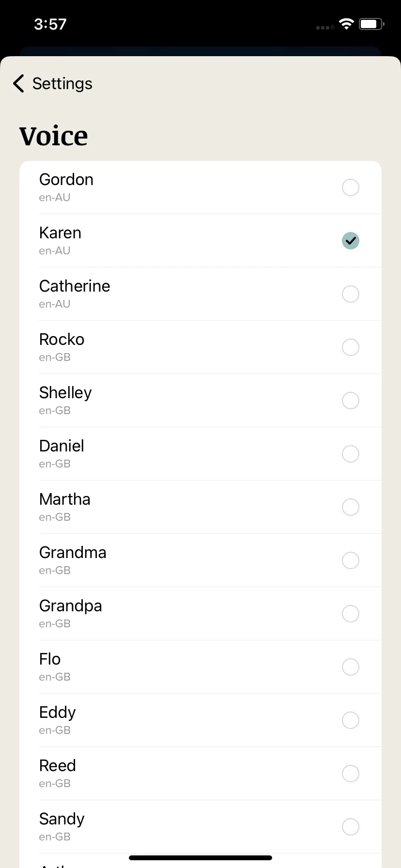Deselect the checked Karen voice
This screenshot has width=401, height=868.
click(351, 241)
